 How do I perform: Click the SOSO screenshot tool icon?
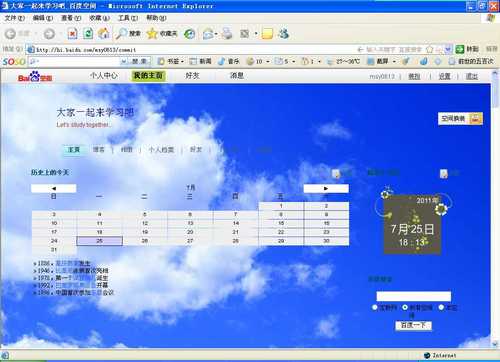tap(371, 61)
